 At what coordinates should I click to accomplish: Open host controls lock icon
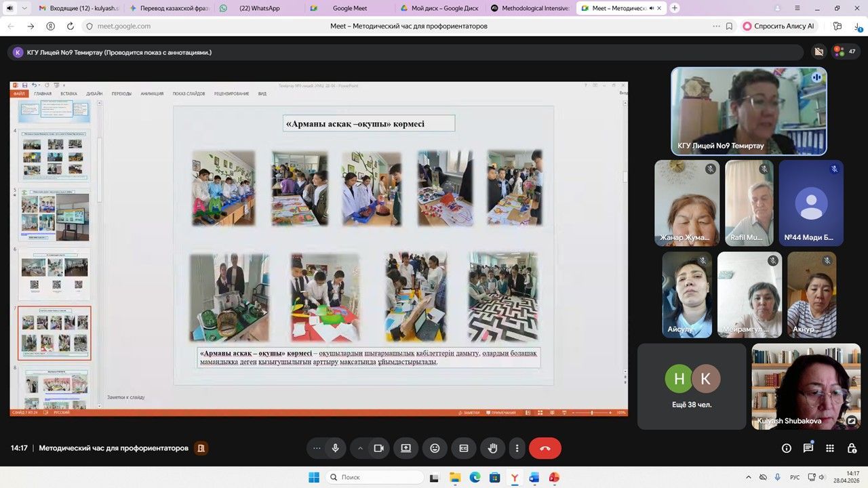tap(852, 448)
